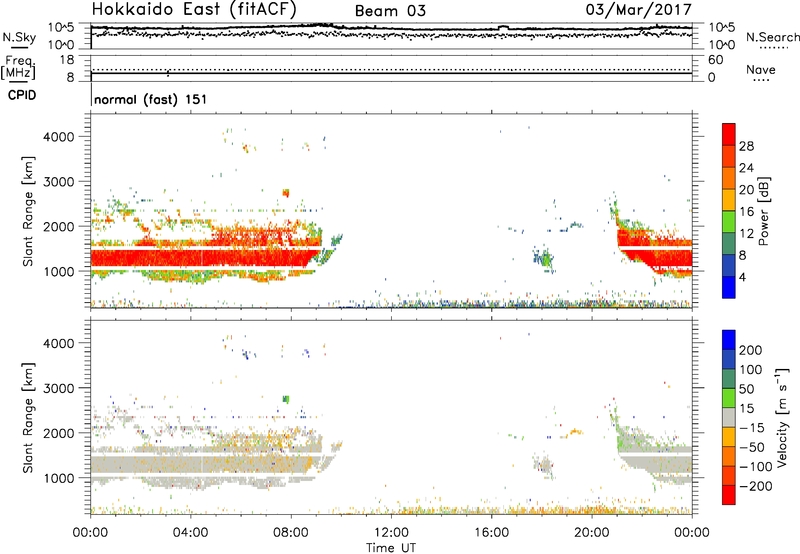
Task: Click the 'Beam 03' label
Action: point(390,11)
